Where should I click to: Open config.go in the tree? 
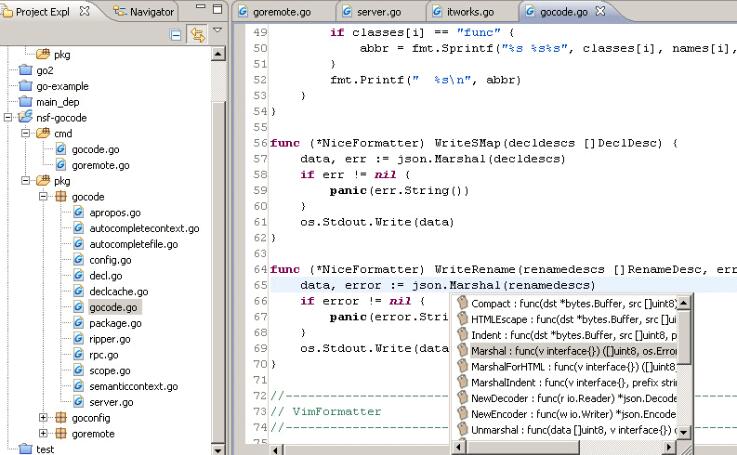coord(110,260)
